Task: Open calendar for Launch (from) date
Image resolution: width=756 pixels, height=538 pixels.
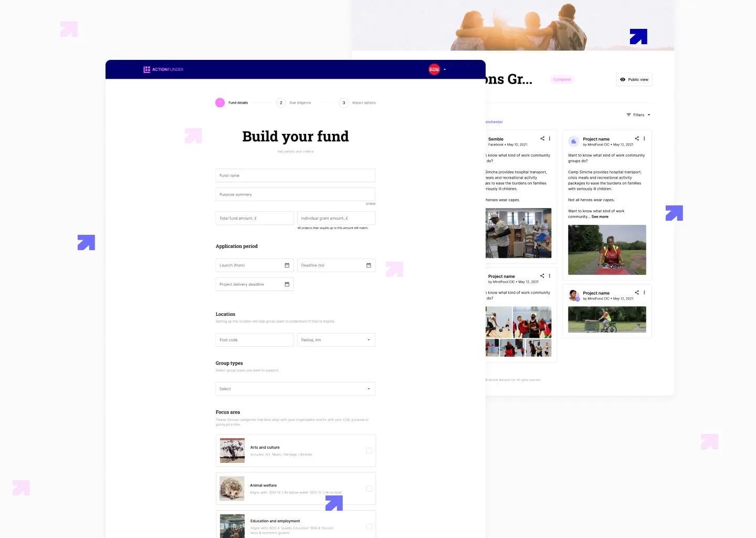Action: (287, 265)
